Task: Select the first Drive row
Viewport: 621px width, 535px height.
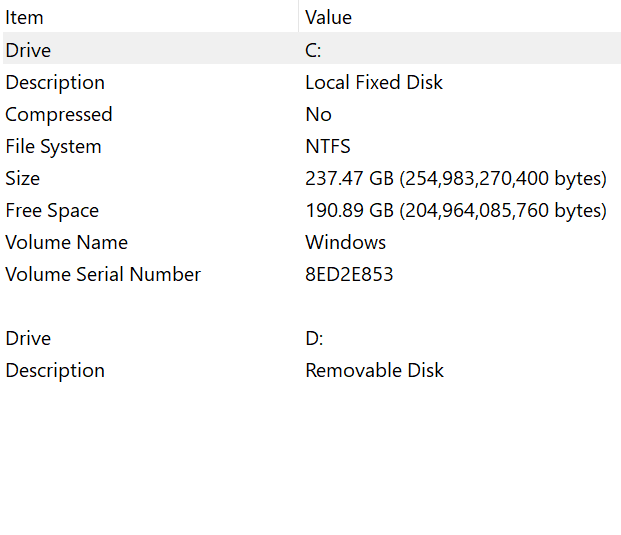Action: [28, 50]
